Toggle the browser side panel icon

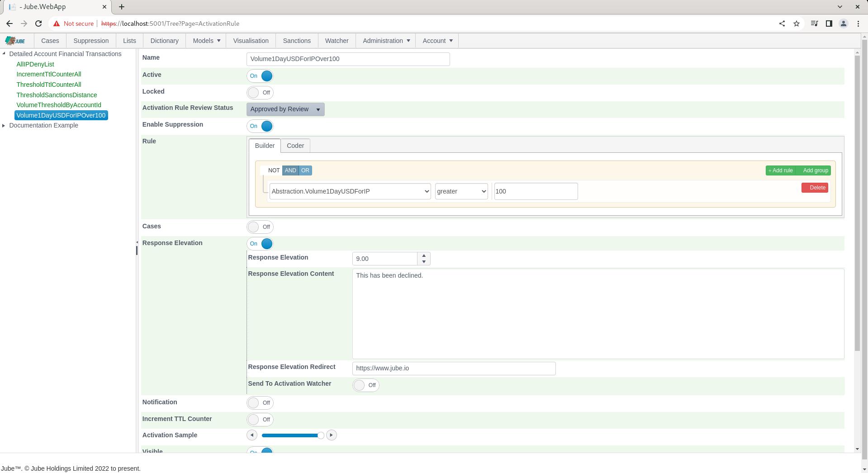pyautogui.click(x=829, y=24)
